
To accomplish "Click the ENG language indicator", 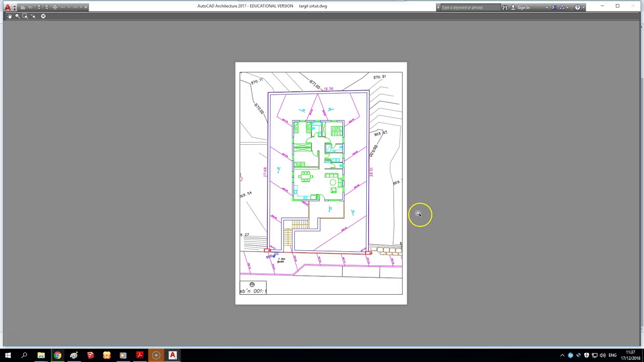I will (x=612, y=355).
